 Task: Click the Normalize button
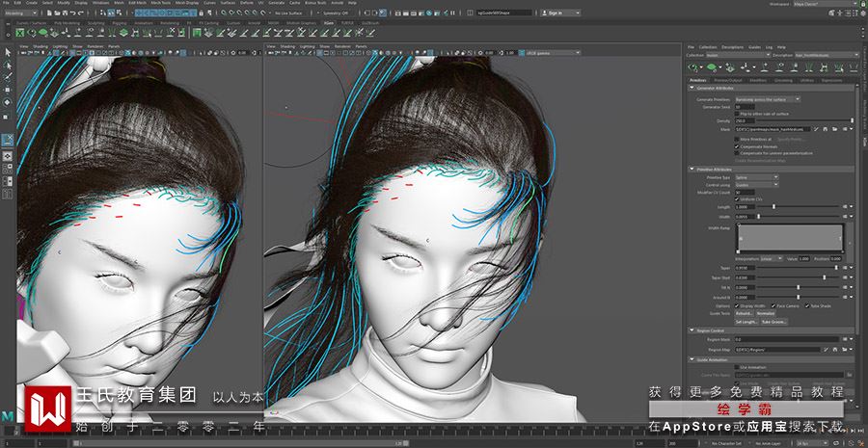point(766,314)
